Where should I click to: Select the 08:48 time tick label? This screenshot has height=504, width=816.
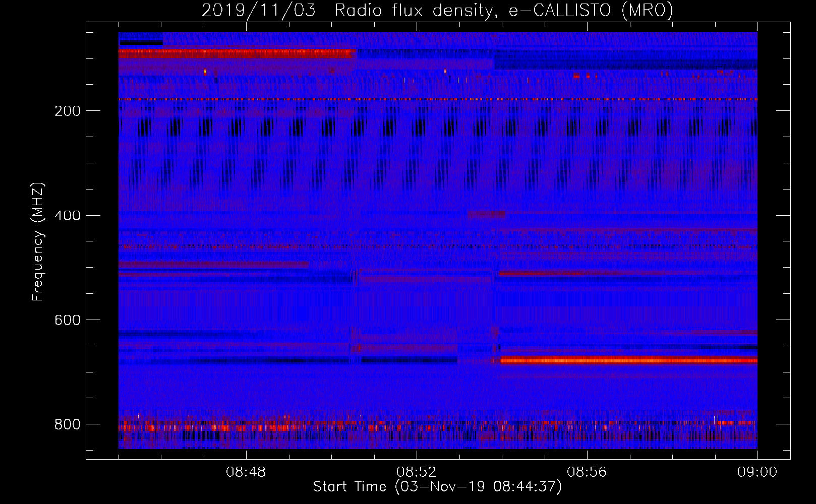[246, 472]
